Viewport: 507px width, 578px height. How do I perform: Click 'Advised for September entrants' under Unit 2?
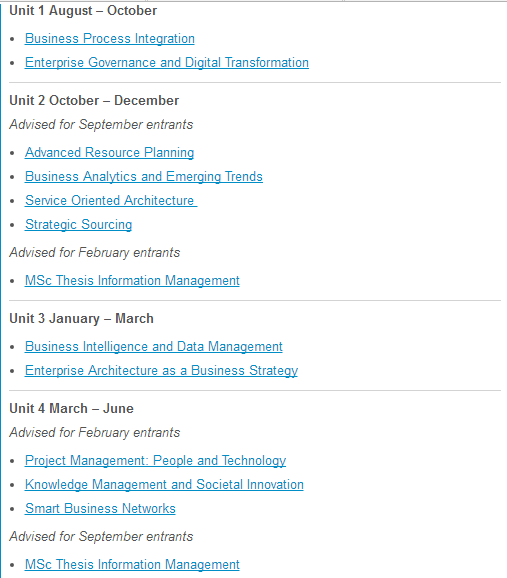(101, 124)
